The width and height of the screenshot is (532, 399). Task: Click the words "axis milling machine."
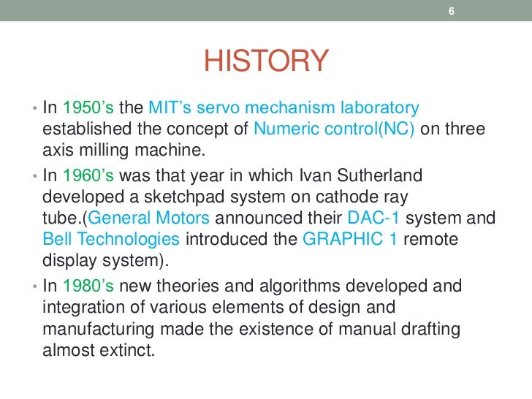123,150
